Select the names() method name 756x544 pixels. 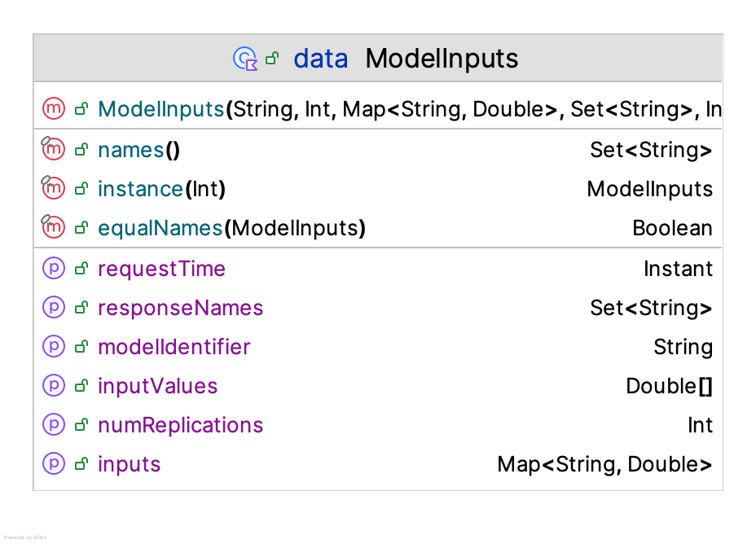point(138,150)
